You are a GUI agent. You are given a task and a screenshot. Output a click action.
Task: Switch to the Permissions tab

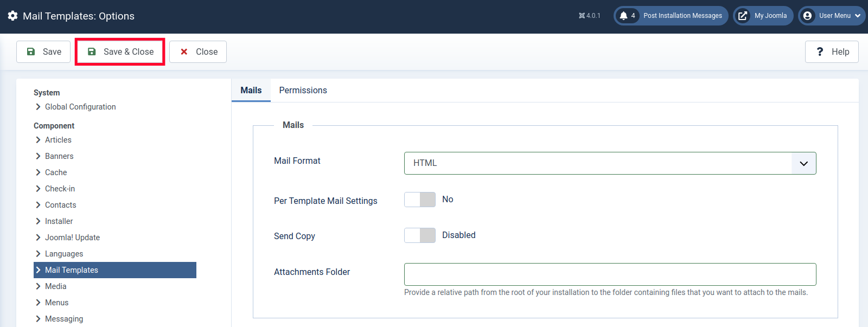303,90
